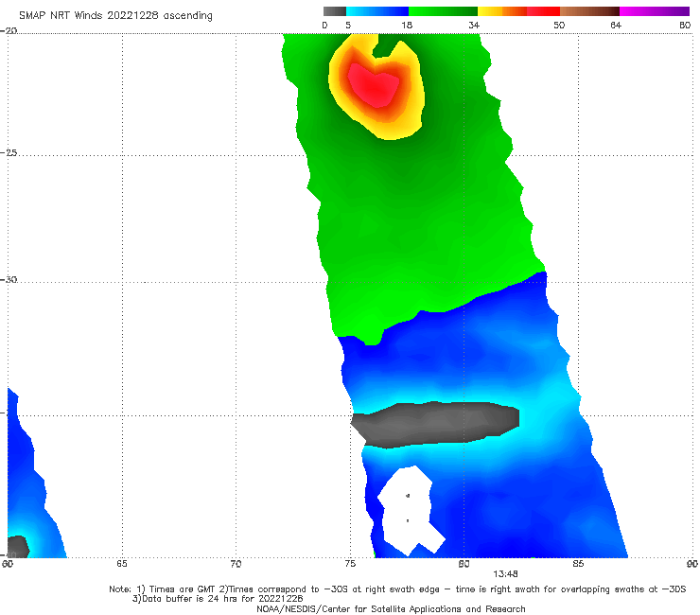Viewport: 700px width, 615px height.
Task: Click the '-20' latitude axis label
Action: tap(9, 30)
